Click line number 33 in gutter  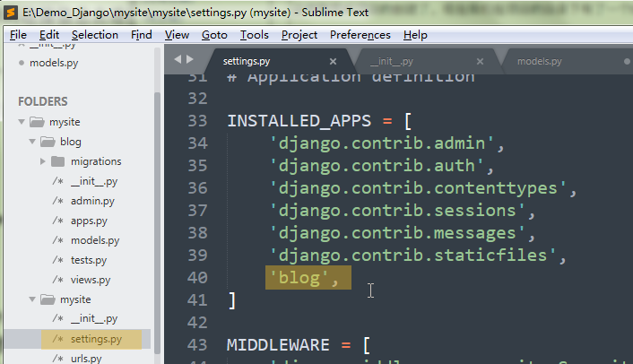[x=197, y=121]
